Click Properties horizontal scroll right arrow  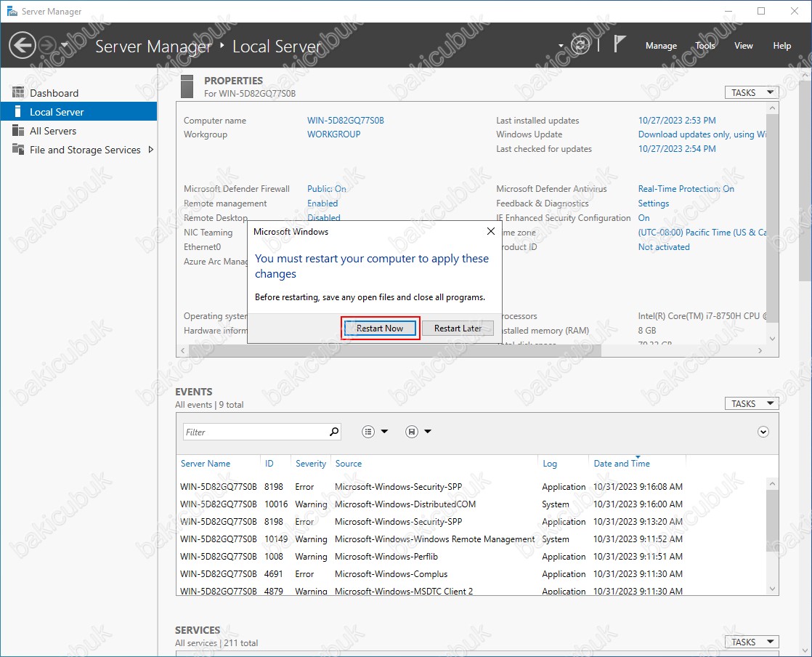(x=760, y=350)
